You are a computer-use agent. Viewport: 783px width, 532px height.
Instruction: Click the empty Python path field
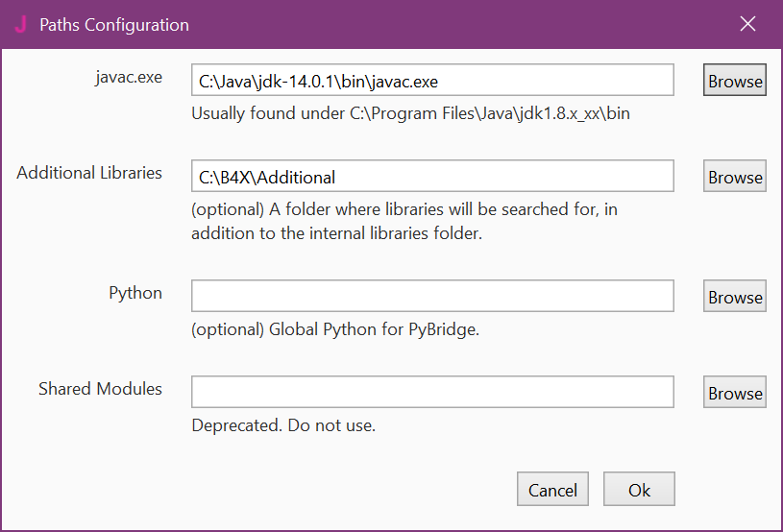click(x=432, y=296)
